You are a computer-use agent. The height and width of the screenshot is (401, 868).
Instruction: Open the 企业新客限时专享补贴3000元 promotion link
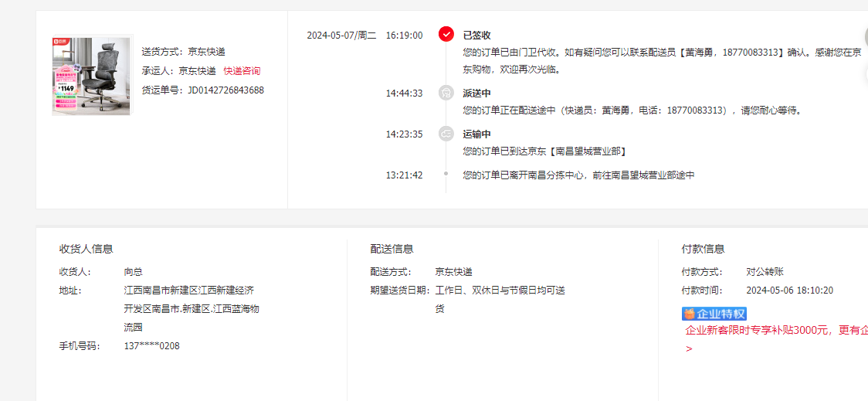pyautogui.click(x=776, y=331)
